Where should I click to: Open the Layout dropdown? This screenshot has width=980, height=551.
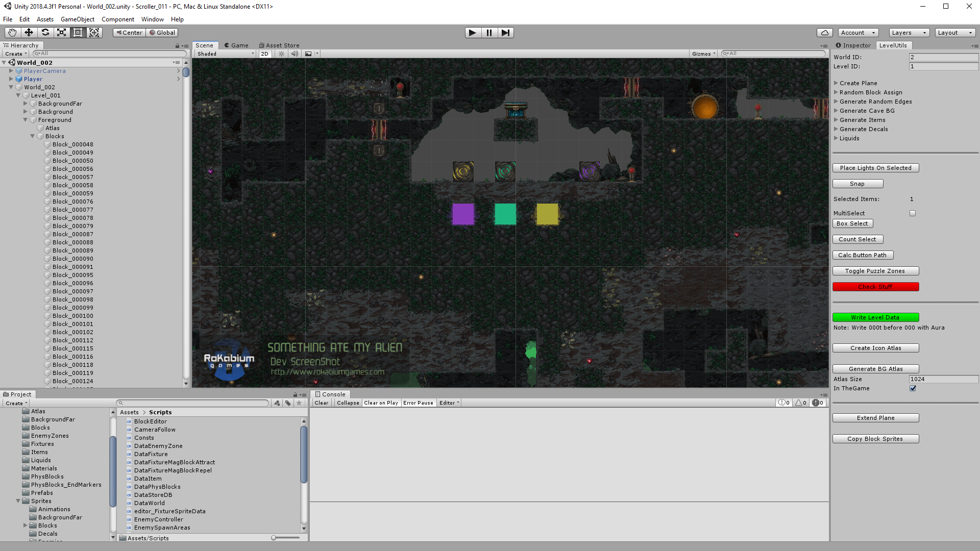(x=955, y=33)
